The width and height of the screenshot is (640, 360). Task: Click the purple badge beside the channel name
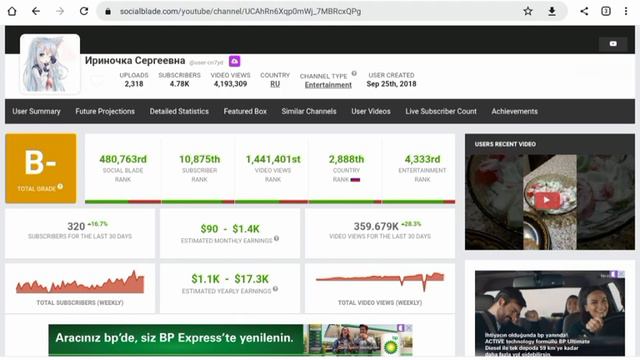point(234,61)
